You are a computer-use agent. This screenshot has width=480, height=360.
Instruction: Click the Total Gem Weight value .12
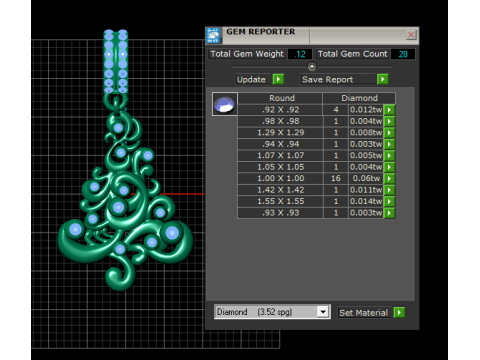[x=300, y=54]
